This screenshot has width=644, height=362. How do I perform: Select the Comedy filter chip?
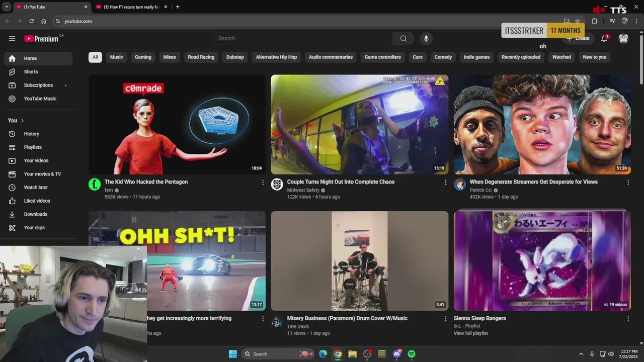(443, 57)
